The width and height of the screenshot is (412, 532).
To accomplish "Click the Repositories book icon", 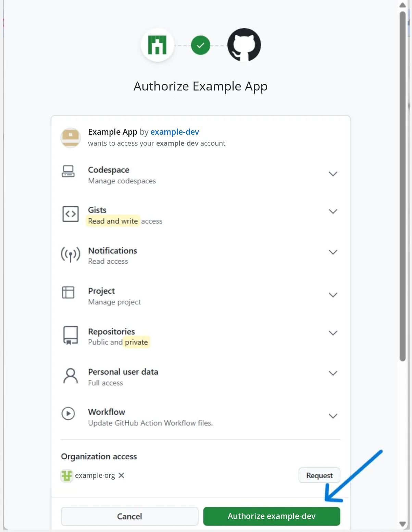I will [x=71, y=335].
